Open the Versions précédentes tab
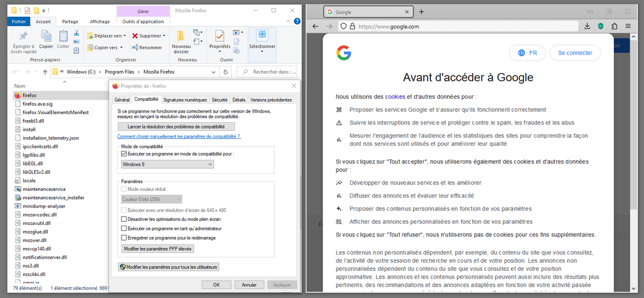The width and height of the screenshot is (644, 298). point(271,100)
